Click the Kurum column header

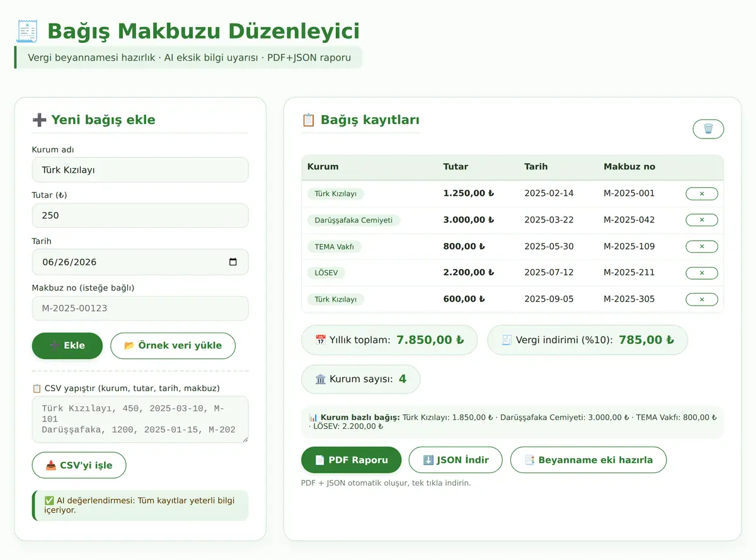pos(323,167)
